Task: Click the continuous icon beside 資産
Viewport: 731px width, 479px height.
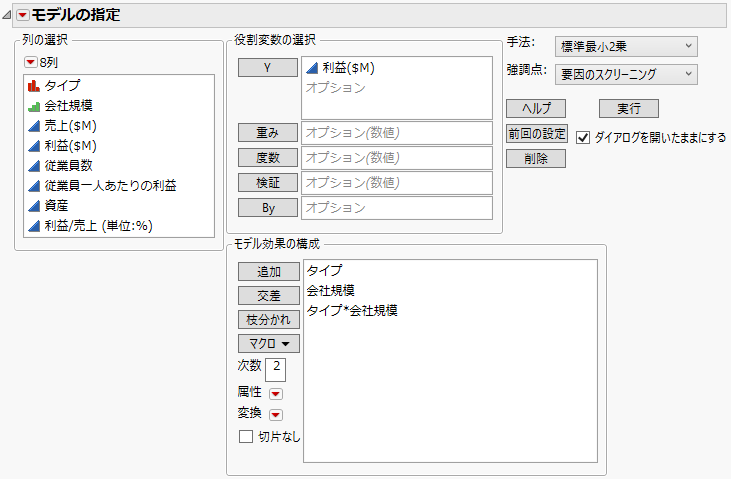Action: click(x=34, y=206)
